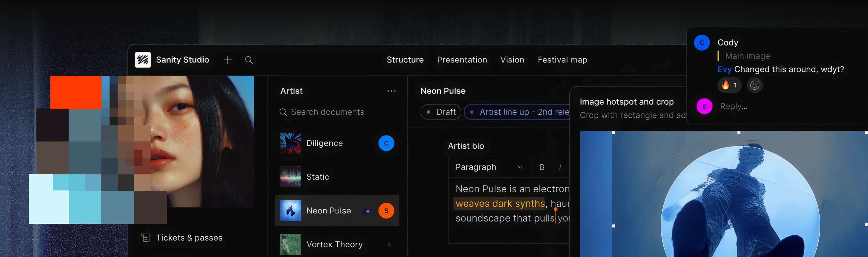Image resolution: width=868 pixels, height=257 pixels.
Task: Click the 'Artist bio' field label
Action: 466,146
